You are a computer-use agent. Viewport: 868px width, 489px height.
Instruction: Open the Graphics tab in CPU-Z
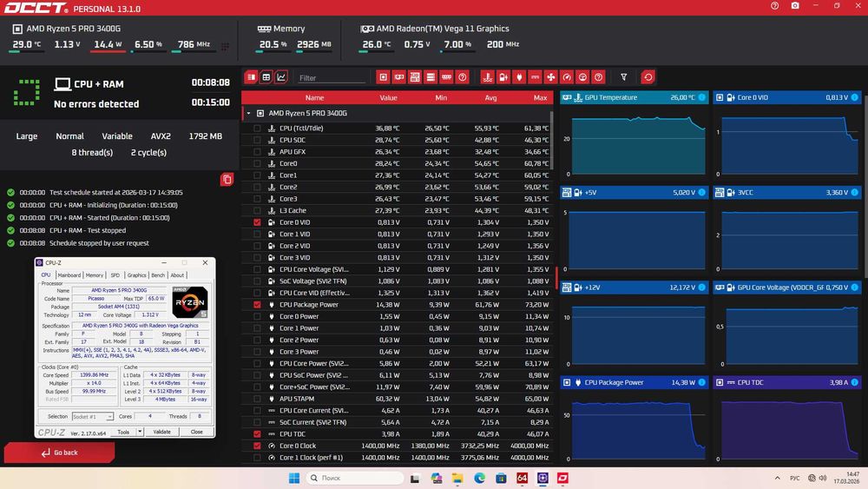coord(137,275)
